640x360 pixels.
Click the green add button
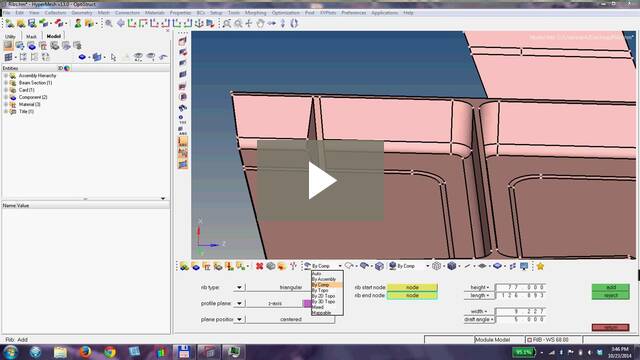tap(610, 287)
